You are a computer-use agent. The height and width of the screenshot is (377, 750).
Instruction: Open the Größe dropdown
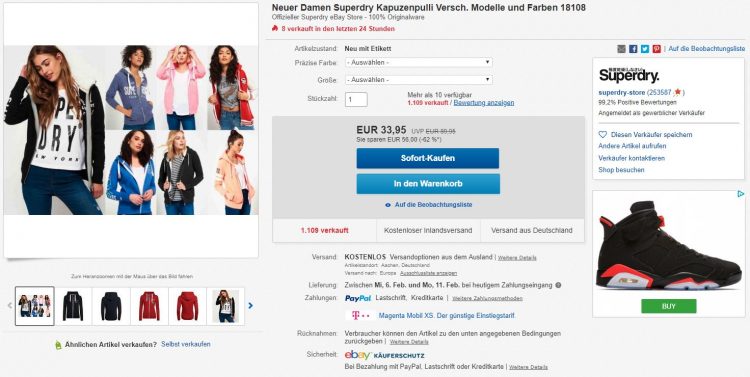419,80
